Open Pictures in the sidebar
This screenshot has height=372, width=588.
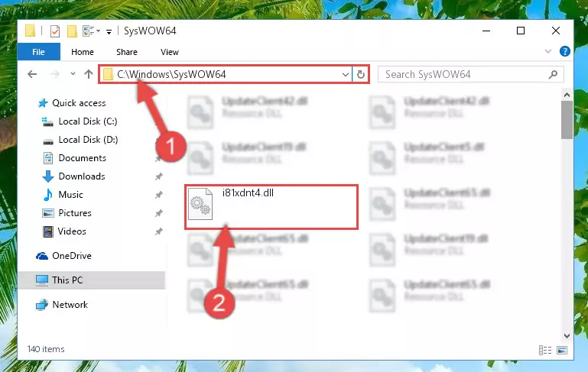click(75, 213)
